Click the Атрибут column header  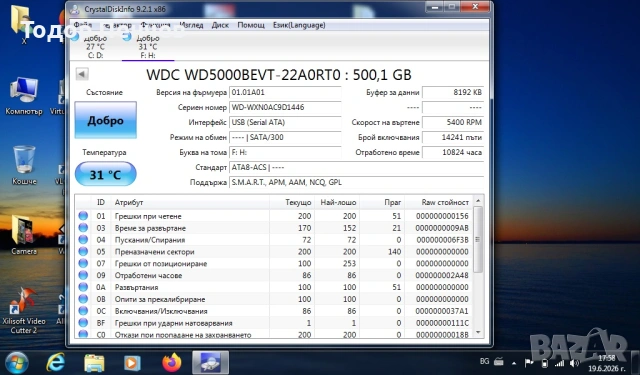pos(190,202)
